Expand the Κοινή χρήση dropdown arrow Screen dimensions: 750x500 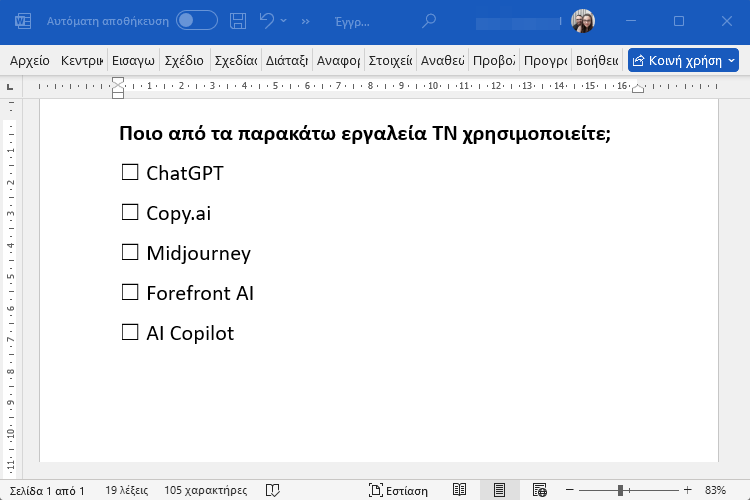731,61
